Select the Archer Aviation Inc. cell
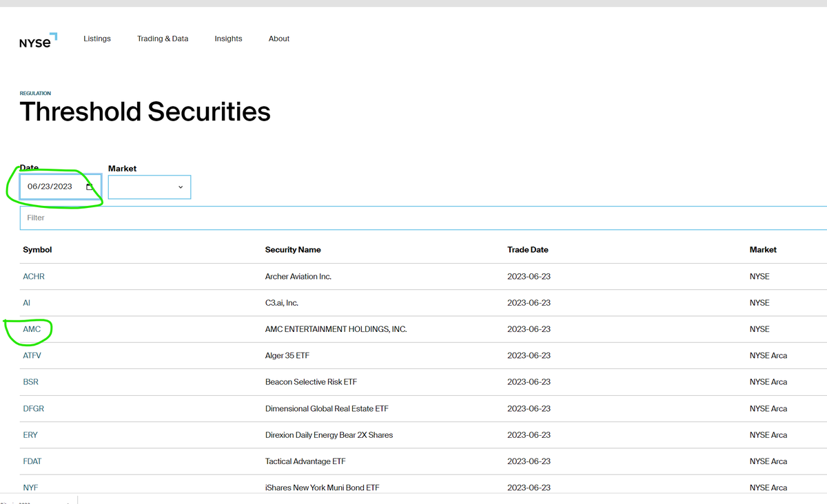This screenshot has height=504, width=827. [x=298, y=276]
